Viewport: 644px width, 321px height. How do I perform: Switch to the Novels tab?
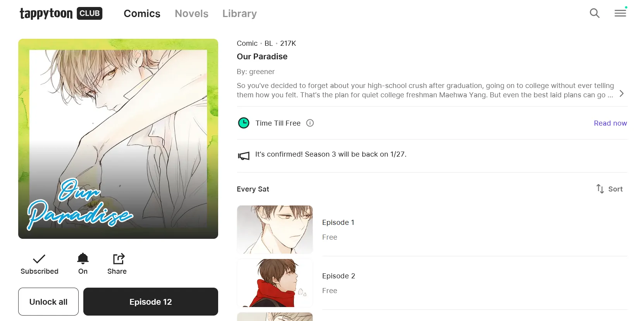[x=191, y=14]
